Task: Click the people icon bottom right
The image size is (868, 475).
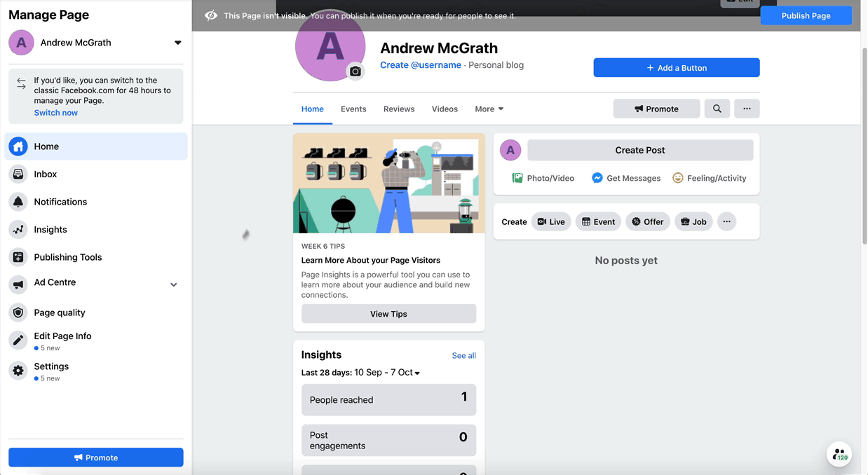Action: click(x=839, y=455)
